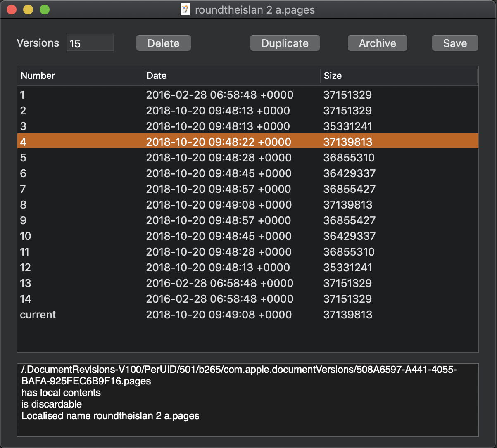Sort by the Date column header

[x=231, y=76]
